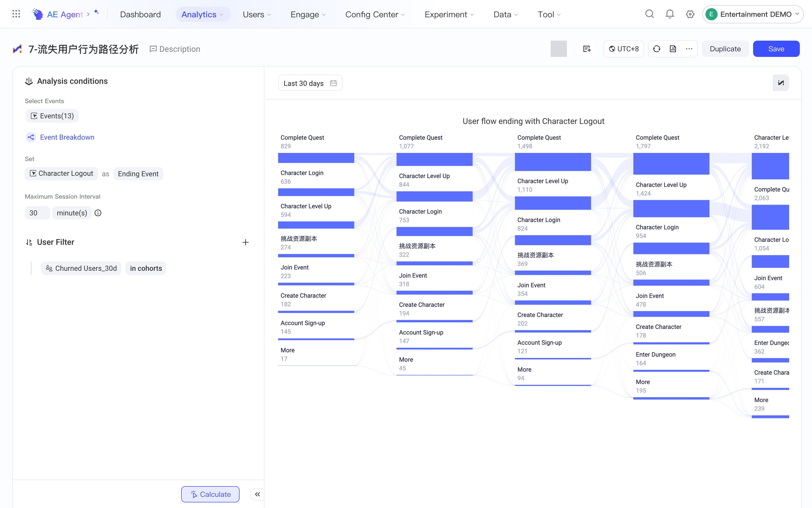Click the chart display toggle icon

pyautogui.click(x=781, y=83)
